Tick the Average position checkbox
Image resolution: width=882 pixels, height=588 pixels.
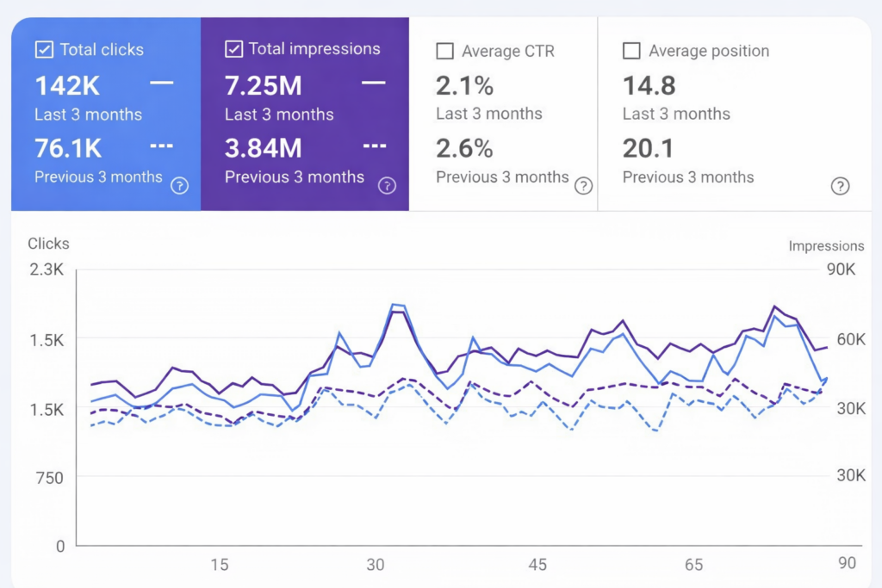click(x=631, y=52)
